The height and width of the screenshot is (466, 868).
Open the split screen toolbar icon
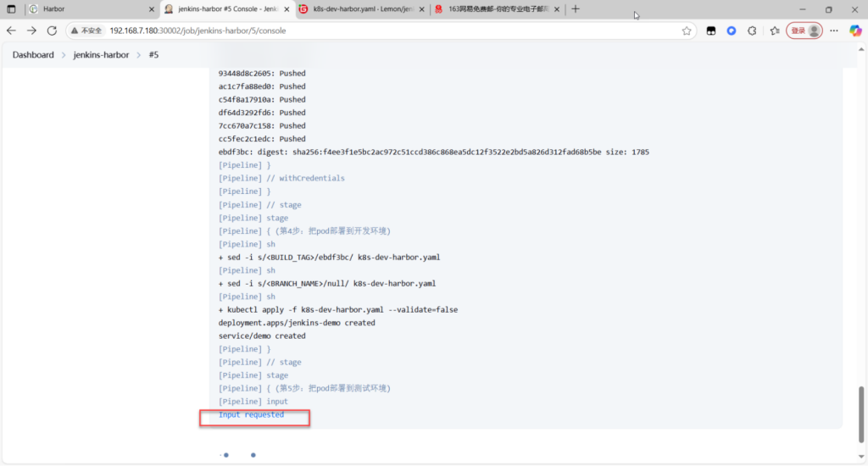[711, 31]
